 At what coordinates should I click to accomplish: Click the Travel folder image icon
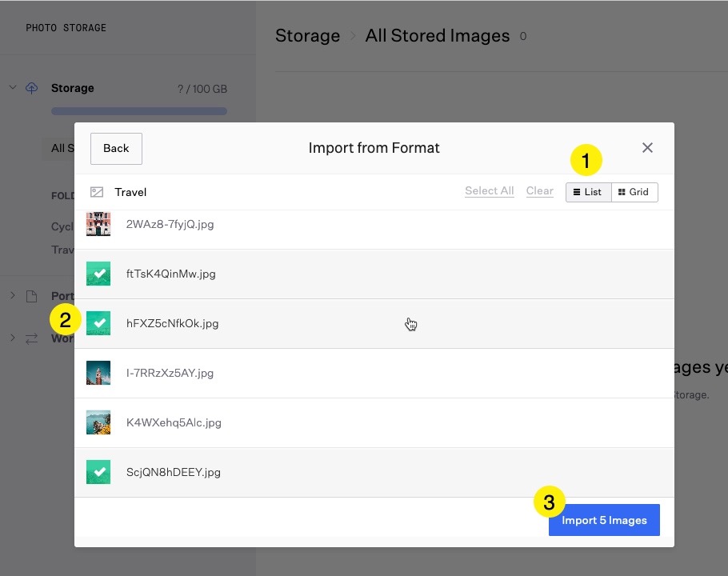pyautogui.click(x=97, y=192)
